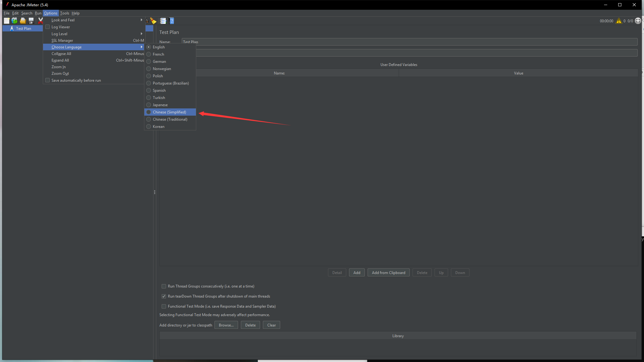Open the Tools menu
This screenshot has width=644, height=362.
click(x=64, y=13)
